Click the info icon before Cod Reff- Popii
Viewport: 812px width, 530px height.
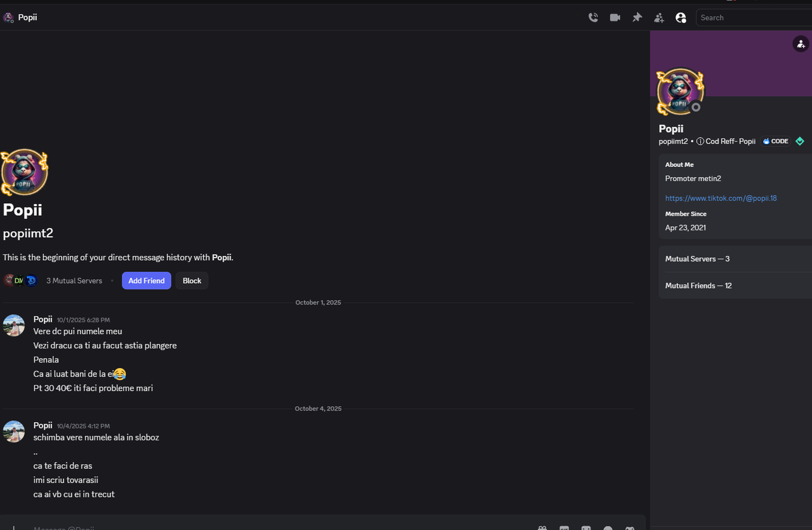pos(700,142)
